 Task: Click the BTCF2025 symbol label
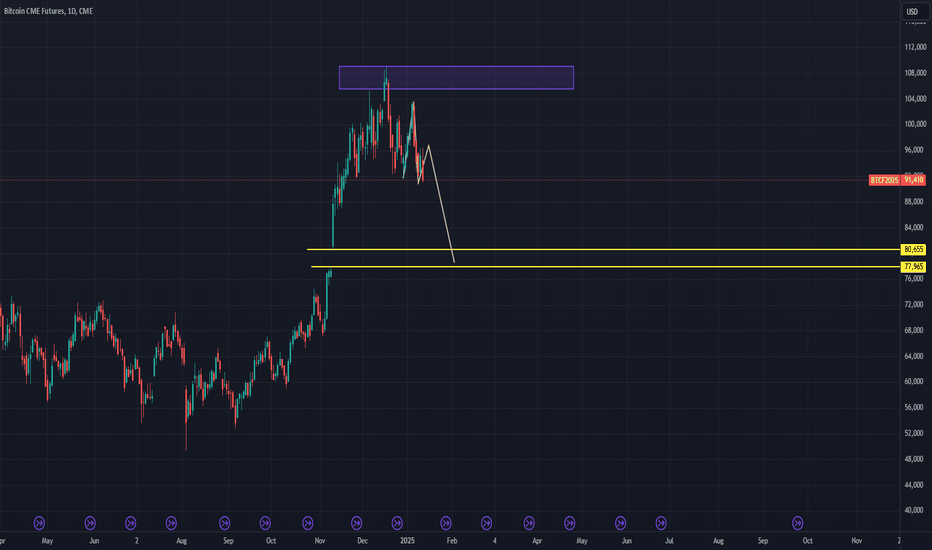(884, 180)
